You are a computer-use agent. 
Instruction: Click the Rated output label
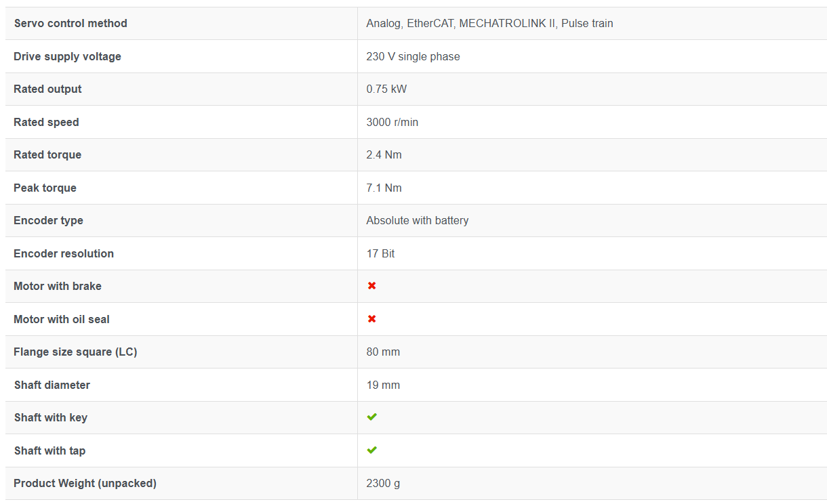47,89
